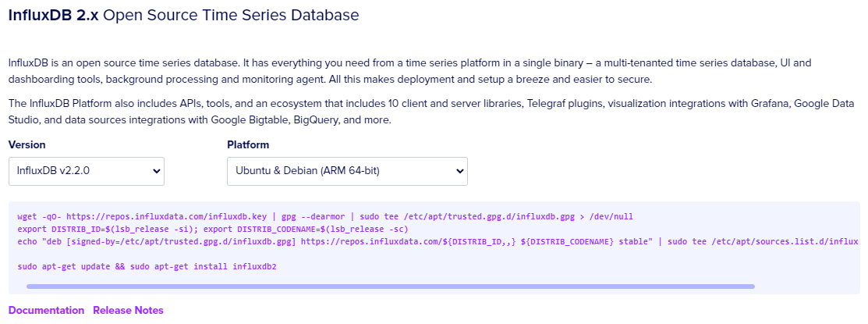This screenshot has height=324, width=868.
Task: Click the wget command line in code block
Action: pyautogui.click(x=325, y=216)
